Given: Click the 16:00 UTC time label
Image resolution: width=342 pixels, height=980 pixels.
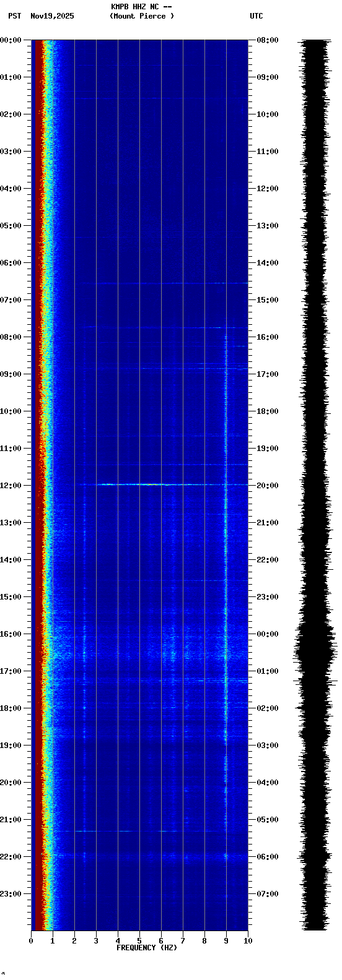Looking at the screenshot, I should 268,337.
